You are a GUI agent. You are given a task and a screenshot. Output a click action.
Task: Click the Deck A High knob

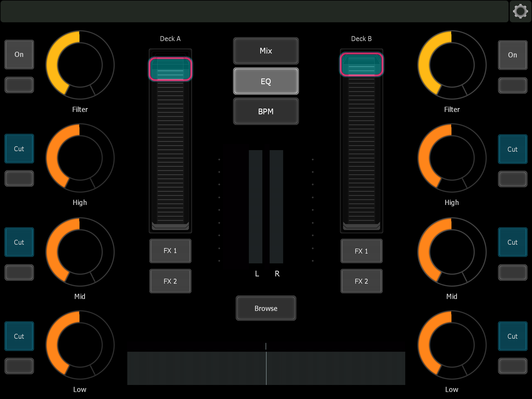pyautogui.click(x=80, y=158)
